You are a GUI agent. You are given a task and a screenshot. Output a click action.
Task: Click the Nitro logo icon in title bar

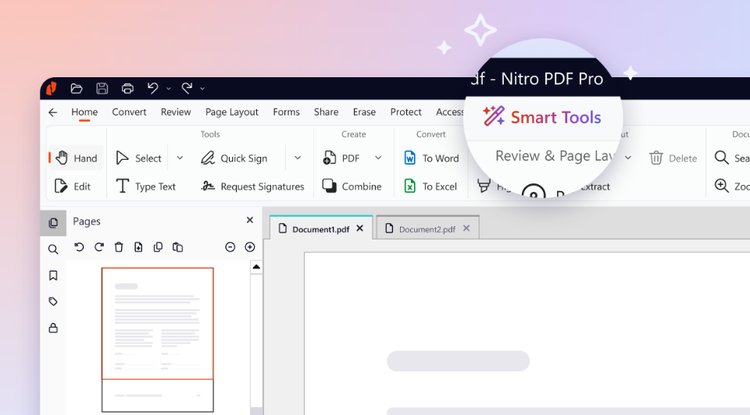coord(51,88)
